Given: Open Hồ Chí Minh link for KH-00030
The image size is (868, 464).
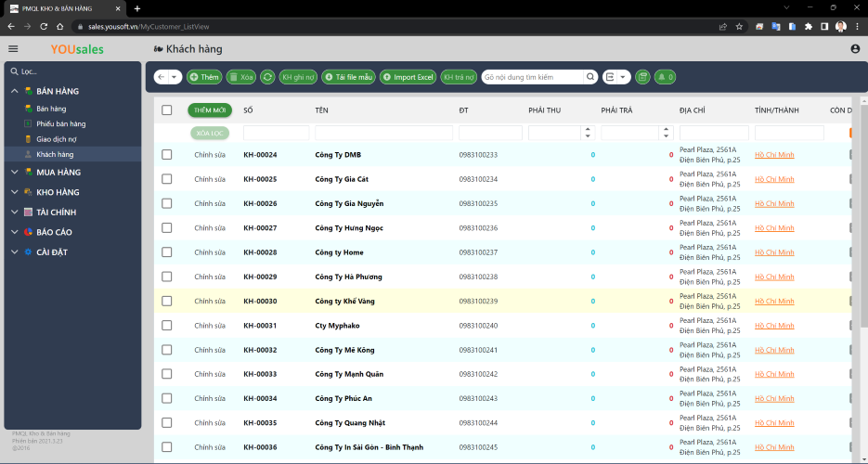Looking at the screenshot, I should [x=774, y=301].
